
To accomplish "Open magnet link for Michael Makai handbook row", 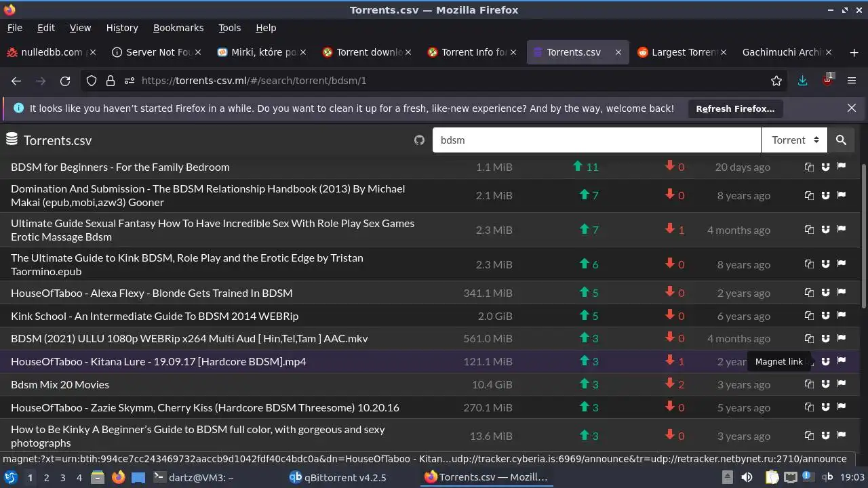I will (x=825, y=195).
